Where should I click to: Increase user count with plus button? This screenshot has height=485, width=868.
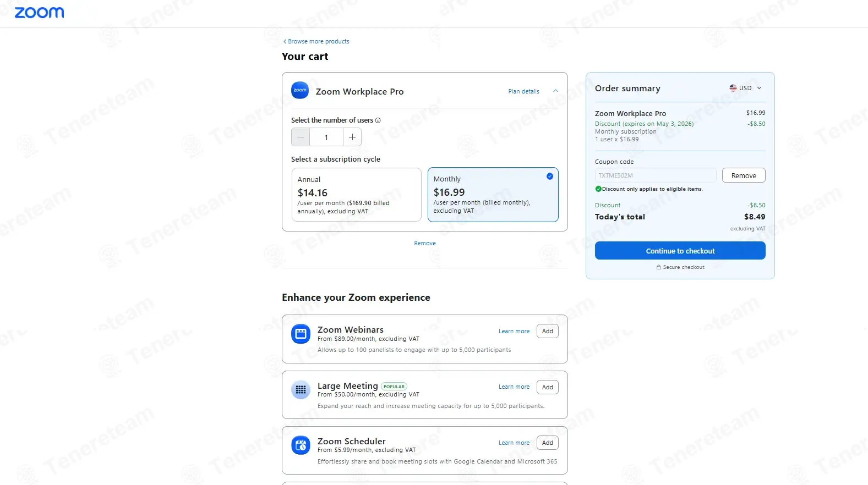[x=352, y=137]
